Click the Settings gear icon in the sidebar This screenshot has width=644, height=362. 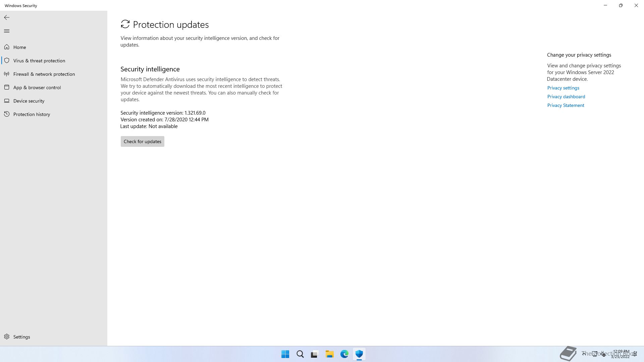point(7,337)
